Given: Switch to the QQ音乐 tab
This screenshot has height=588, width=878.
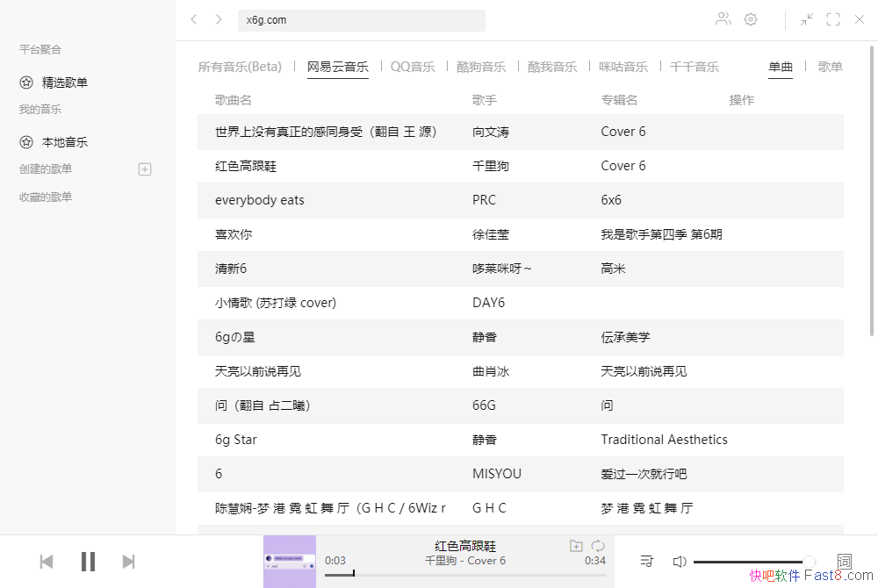Looking at the screenshot, I should [x=413, y=67].
